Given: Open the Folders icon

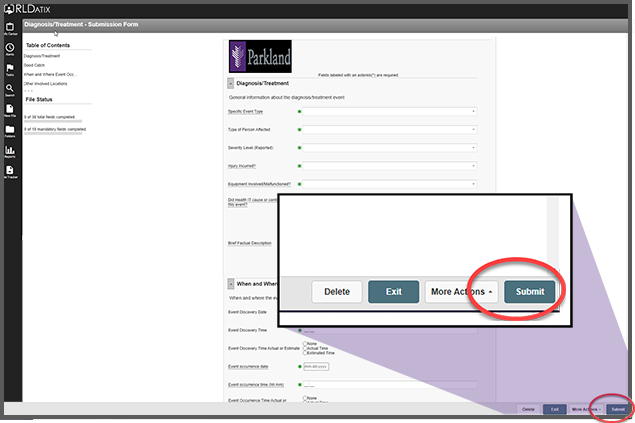Looking at the screenshot, I should 10,131.
